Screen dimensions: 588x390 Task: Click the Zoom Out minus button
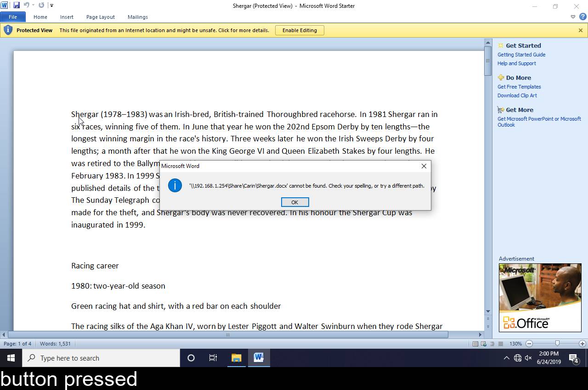point(529,344)
